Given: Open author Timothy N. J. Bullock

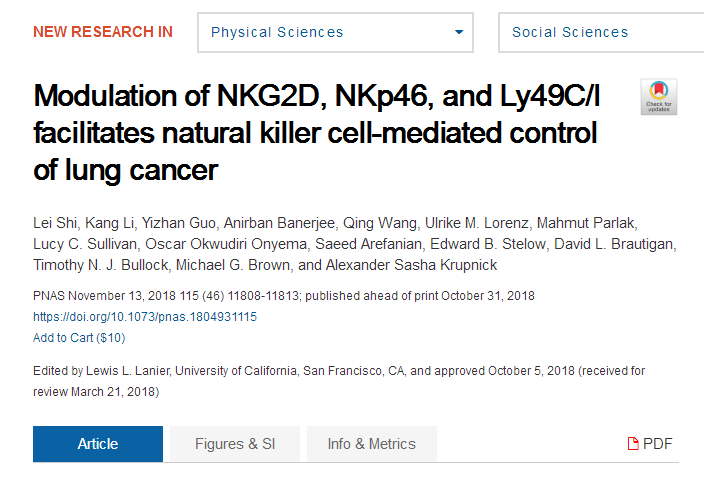Looking at the screenshot, I should coord(101,265).
